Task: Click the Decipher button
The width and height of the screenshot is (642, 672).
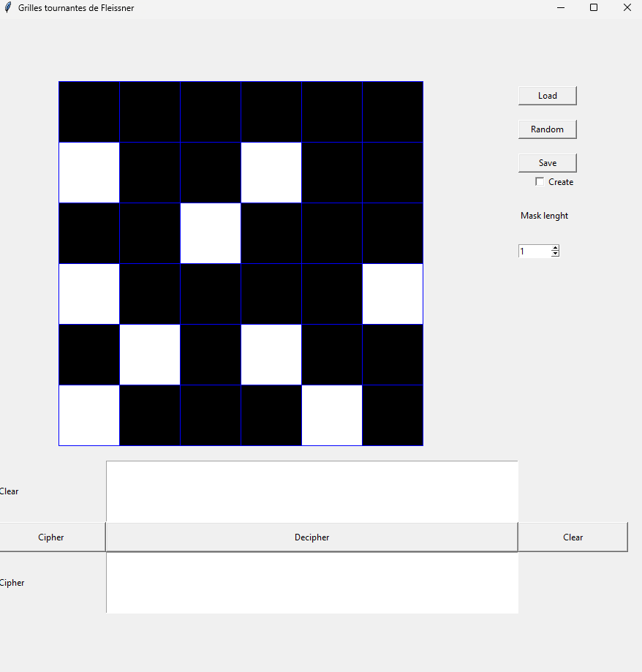Action: pos(311,537)
